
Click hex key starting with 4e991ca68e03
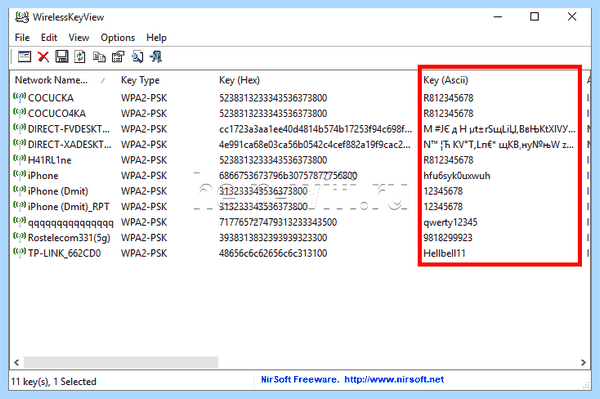(x=315, y=144)
